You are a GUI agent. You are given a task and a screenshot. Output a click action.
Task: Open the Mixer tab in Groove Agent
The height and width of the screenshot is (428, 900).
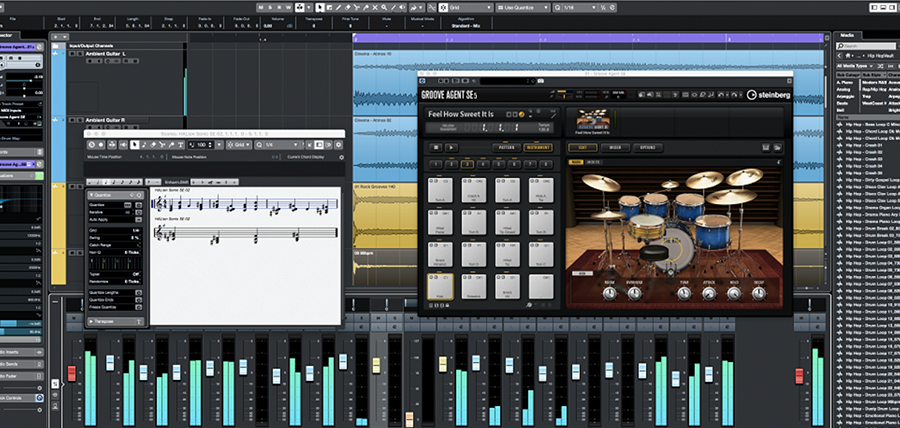tap(615, 147)
